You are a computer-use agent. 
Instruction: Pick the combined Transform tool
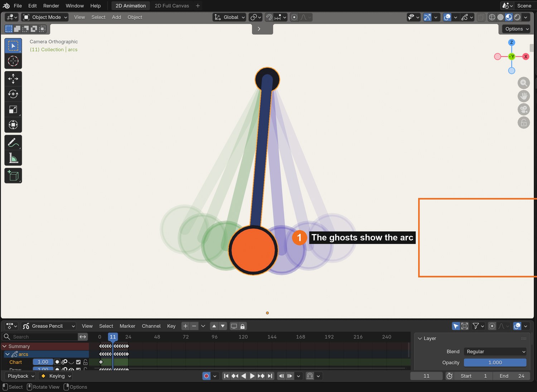pyautogui.click(x=13, y=125)
